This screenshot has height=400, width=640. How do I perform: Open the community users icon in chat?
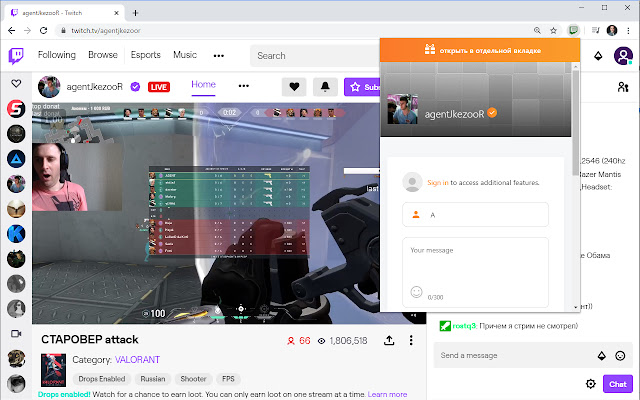623,87
